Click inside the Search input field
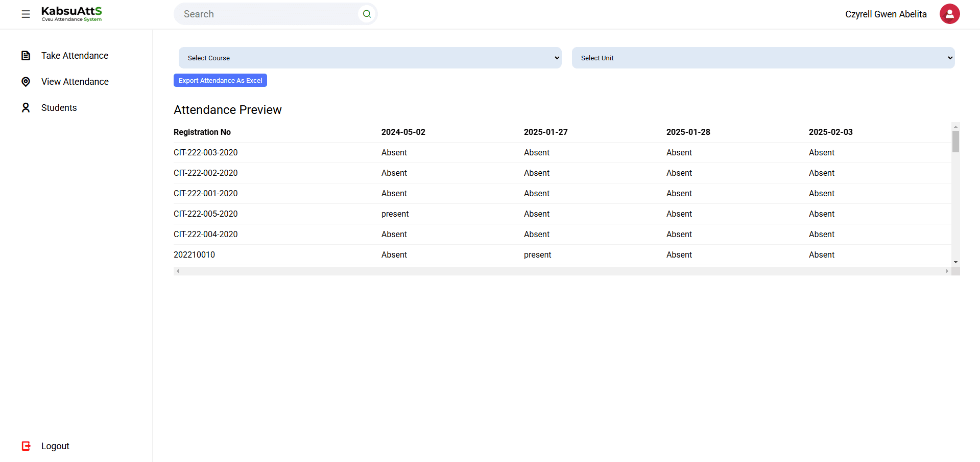980x462 pixels. point(268,14)
